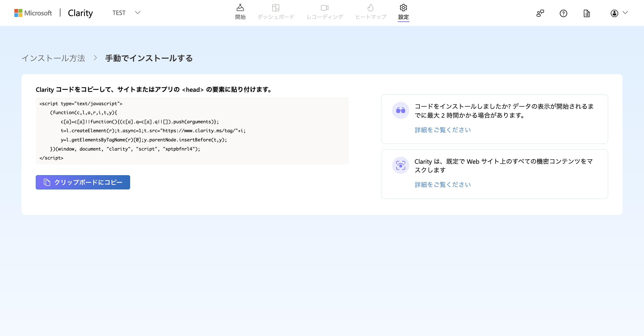
Task: Open the document notes icon
Action: pyautogui.click(x=587, y=13)
